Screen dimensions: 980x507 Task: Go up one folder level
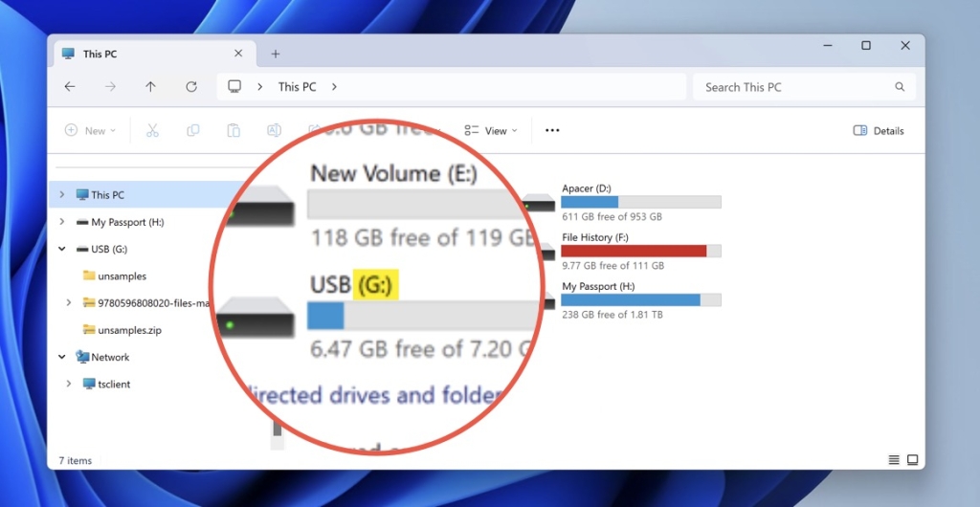pyautogui.click(x=150, y=87)
